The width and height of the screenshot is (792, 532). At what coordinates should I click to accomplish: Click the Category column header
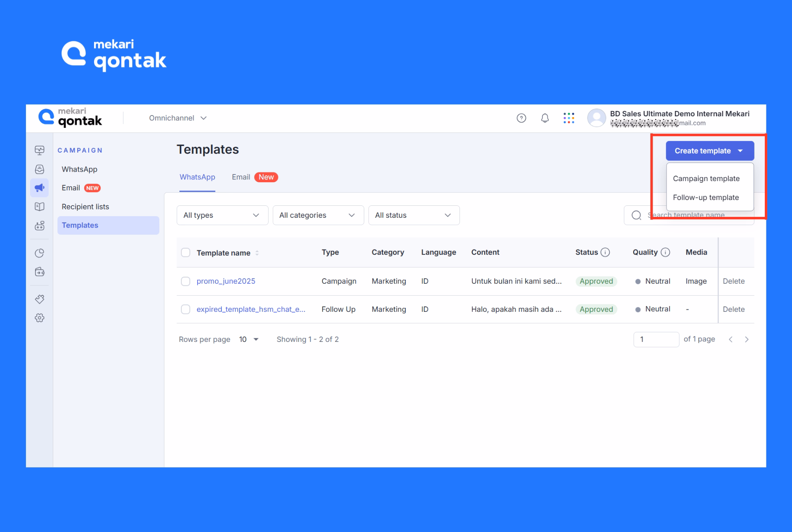coord(388,252)
